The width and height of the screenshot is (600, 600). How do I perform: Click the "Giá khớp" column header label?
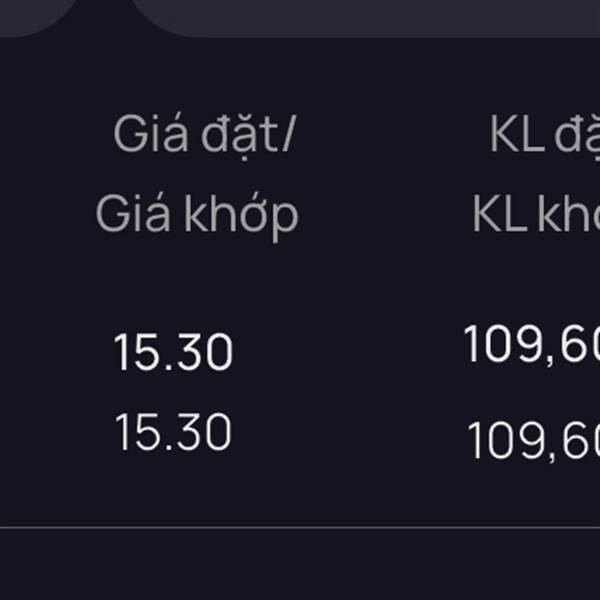(x=197, y=214)
